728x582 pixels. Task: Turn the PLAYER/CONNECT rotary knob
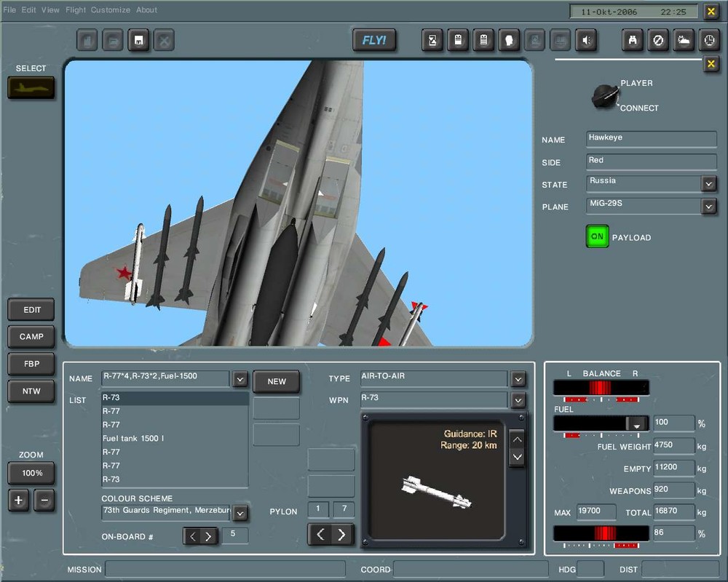[x=605, y=97]
